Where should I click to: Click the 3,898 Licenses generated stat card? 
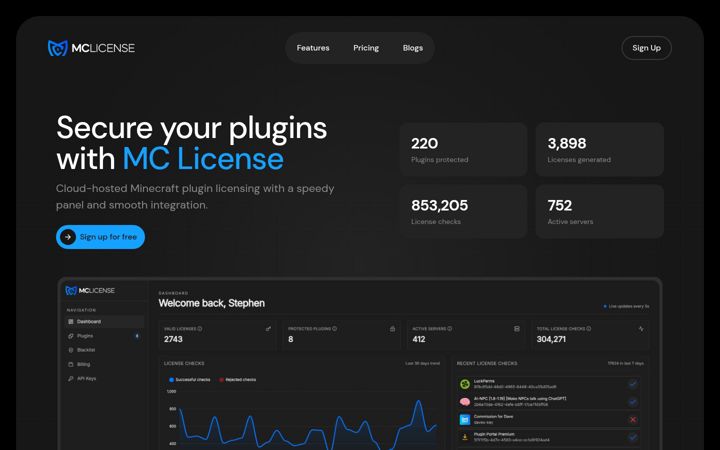(x=600, y=149)
